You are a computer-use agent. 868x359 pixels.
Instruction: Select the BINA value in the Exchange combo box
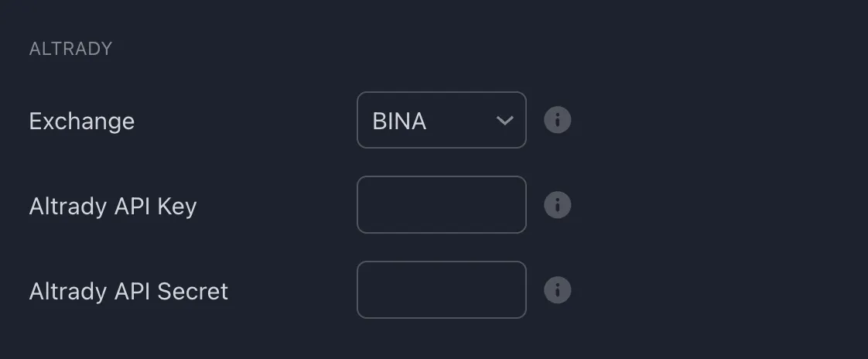[399, 121]
